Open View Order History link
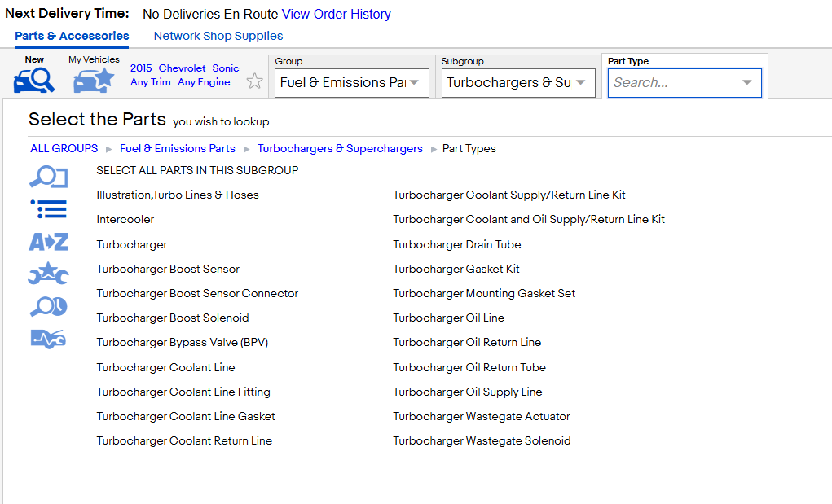 (337, 15)
